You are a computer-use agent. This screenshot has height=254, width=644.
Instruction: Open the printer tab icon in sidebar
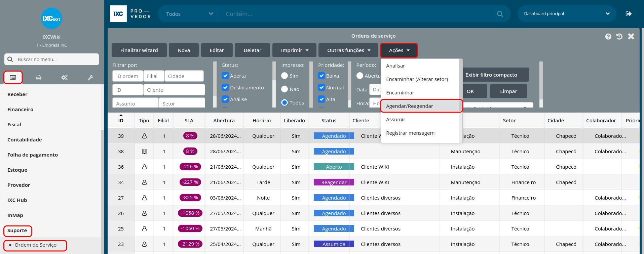(x=39, y=78)
